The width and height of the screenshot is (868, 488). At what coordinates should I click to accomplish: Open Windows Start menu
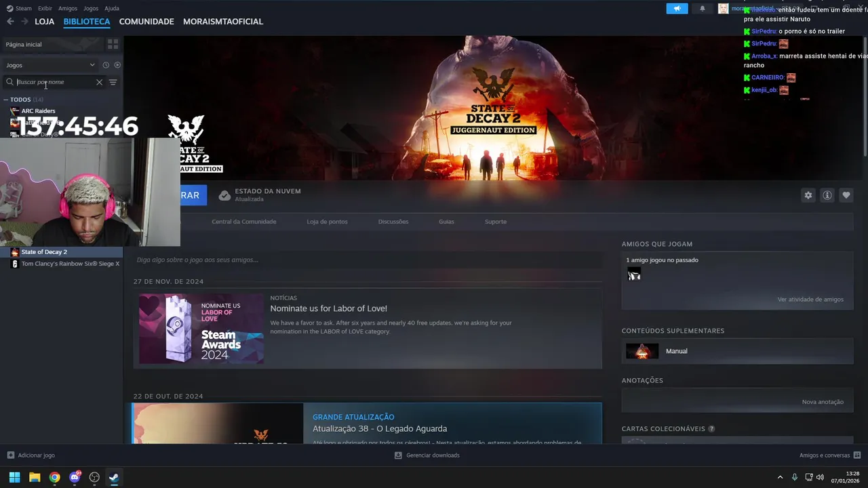click(14, 477)
